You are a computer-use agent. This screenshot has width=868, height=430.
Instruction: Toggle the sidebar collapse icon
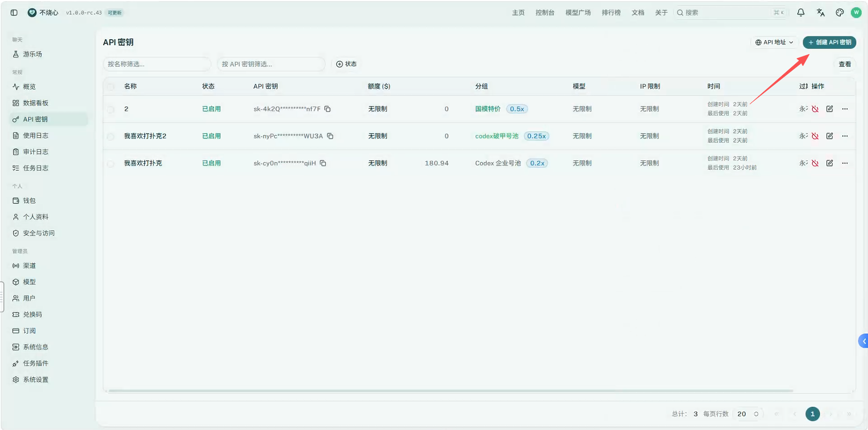point(14,13)
